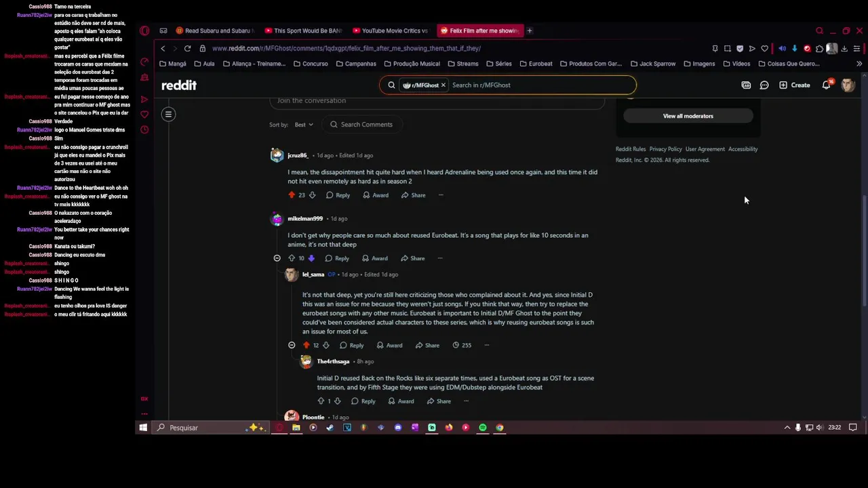868x488 pixels.
Task: Open the Windows Start menu
Action: (143, 428)
